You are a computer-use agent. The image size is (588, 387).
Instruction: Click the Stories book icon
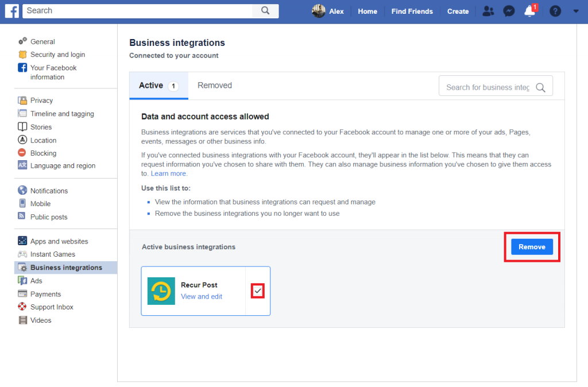(22, 127)
